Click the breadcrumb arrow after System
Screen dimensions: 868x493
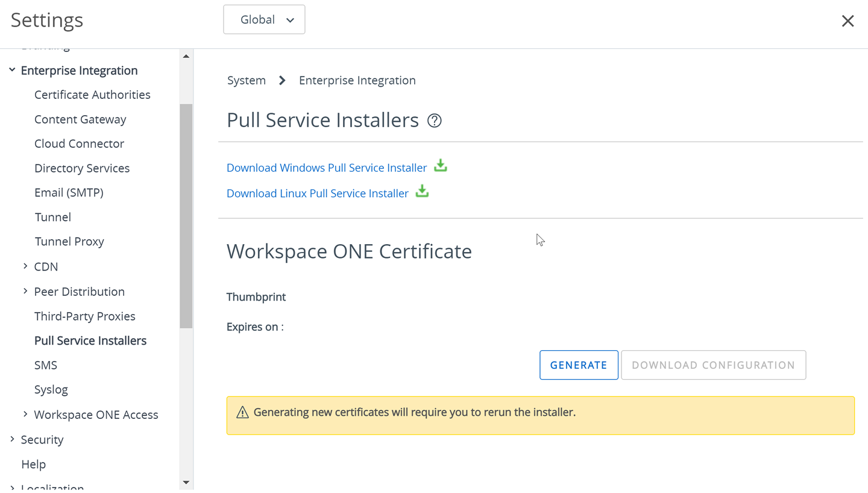(282, 80)
